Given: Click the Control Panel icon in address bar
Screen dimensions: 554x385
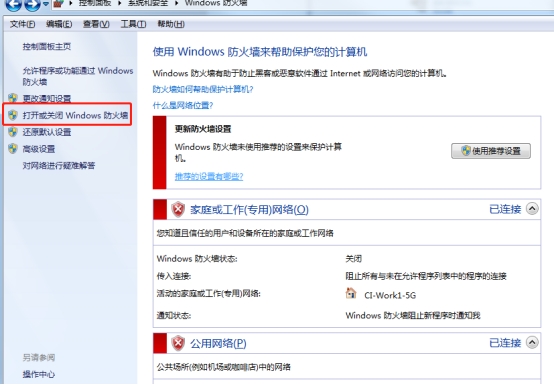Looking at the screenshot, I should 58,4.
